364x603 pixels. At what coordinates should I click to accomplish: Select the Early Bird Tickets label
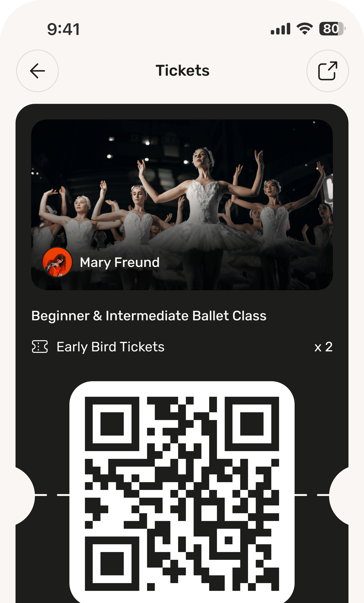coord(110,347)
